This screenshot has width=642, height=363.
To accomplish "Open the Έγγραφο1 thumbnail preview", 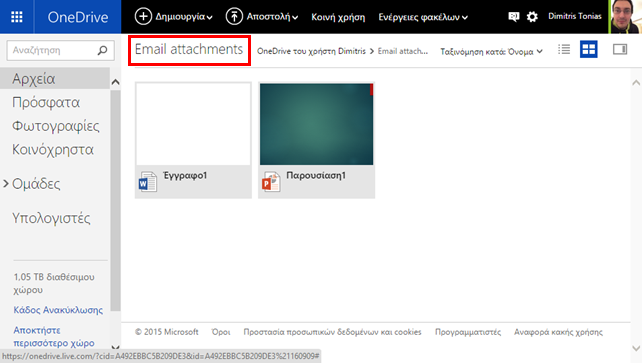I will point(193,124).
